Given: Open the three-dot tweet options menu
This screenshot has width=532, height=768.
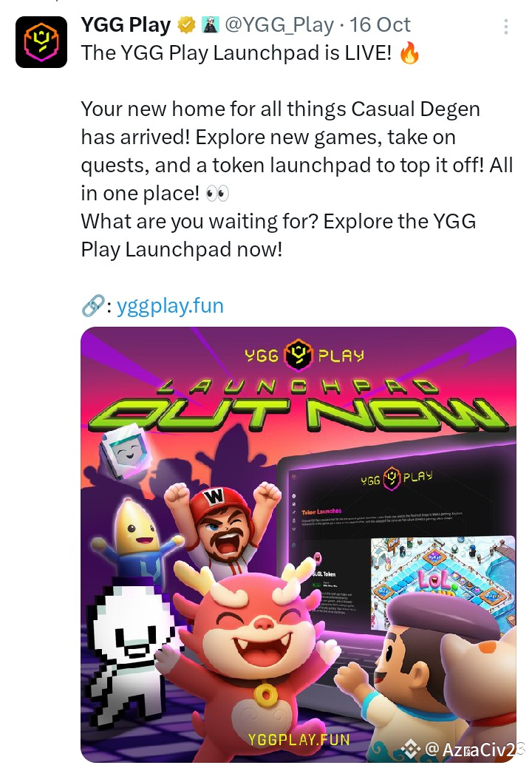Looking at the screenshot, I should click(506, 27).
